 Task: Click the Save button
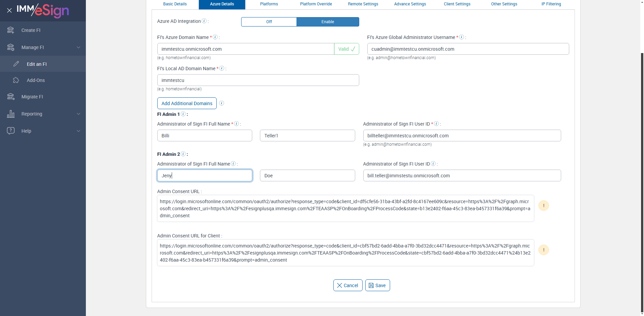click(377, 285)
